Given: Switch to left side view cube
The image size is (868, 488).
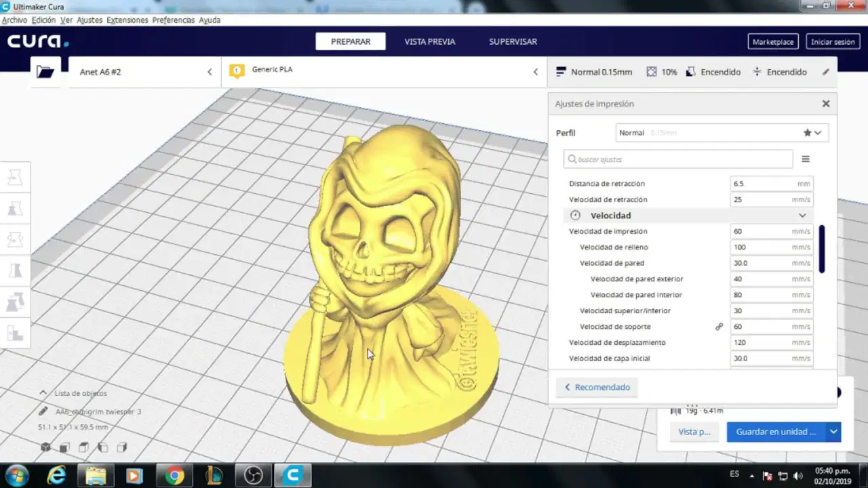Looking at the screenshot, I should (x=102, y=447).
